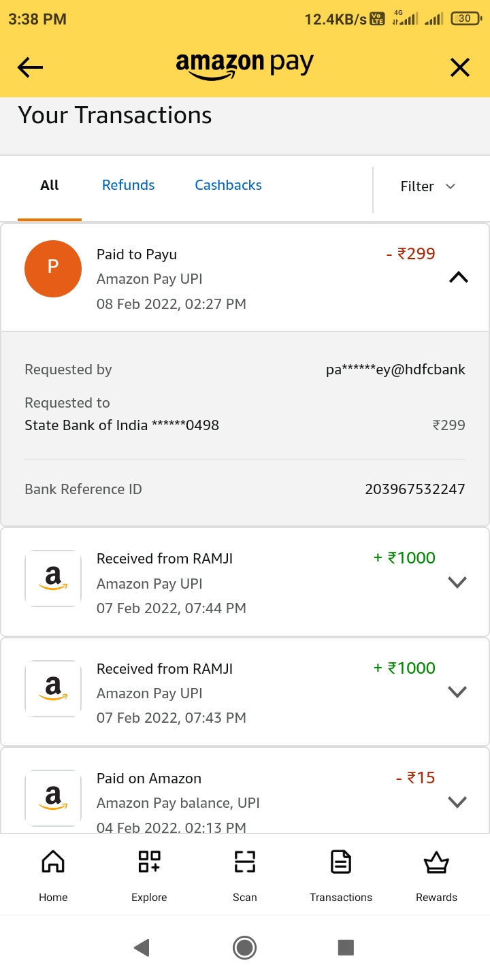The width and height of the screenshot is (490, 980).
Task: Open the Transactions icon in bottom bar
Action: (x=341, y=862)
